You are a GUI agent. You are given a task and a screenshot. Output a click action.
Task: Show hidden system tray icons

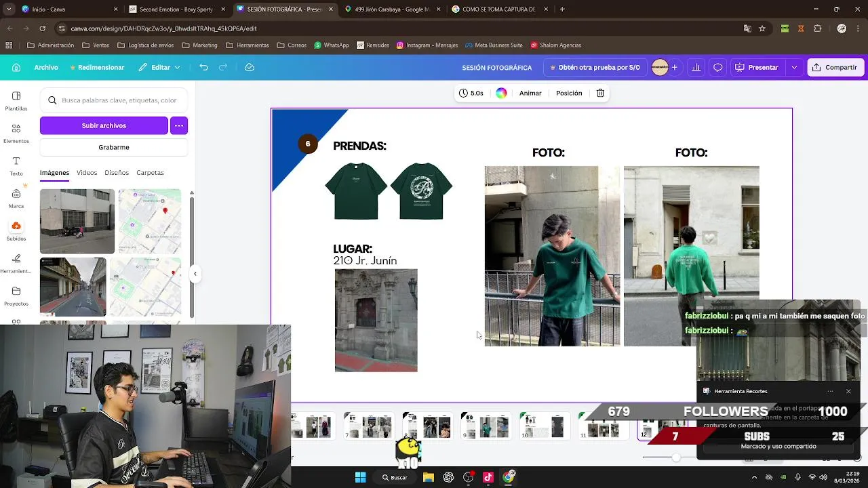pyautogui.click(x=754, y=477)
